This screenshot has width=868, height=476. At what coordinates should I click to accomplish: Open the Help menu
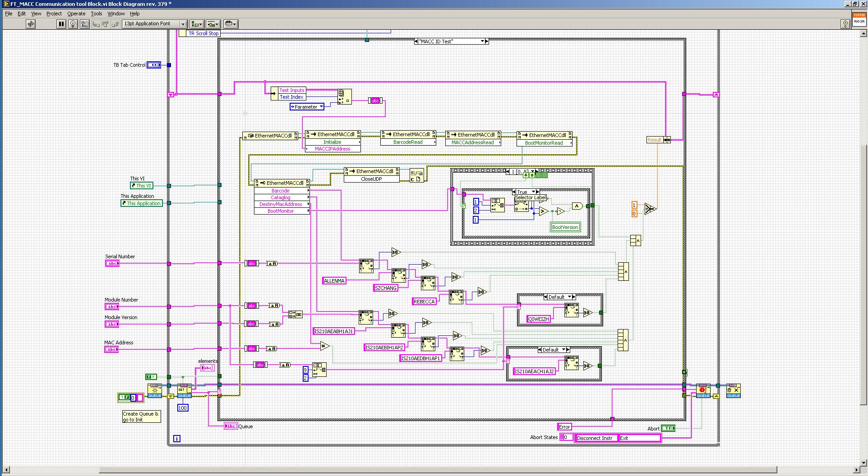point(134,14)
